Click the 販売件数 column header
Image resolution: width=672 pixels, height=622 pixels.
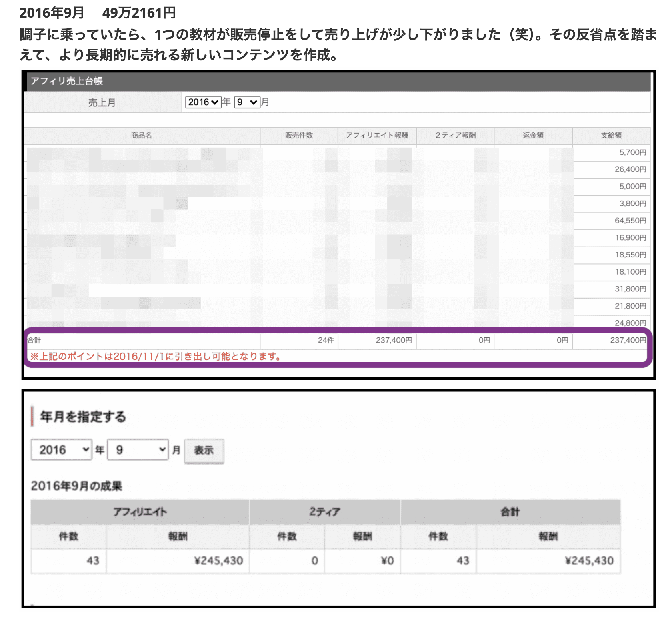click(x=299, y=136)
